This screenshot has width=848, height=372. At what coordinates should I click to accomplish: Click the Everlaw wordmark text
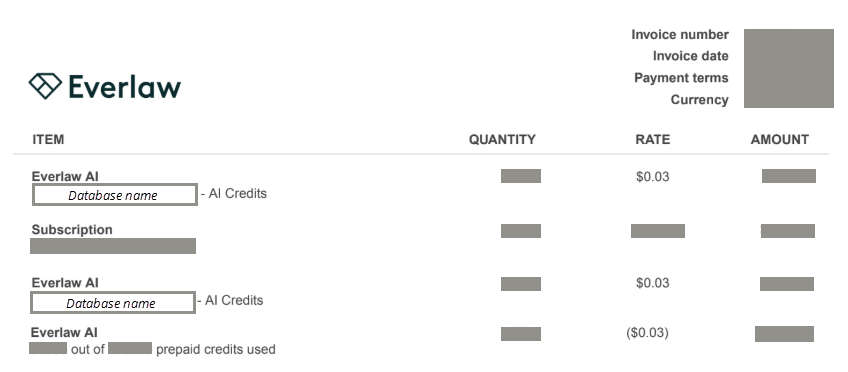point(125,87)
